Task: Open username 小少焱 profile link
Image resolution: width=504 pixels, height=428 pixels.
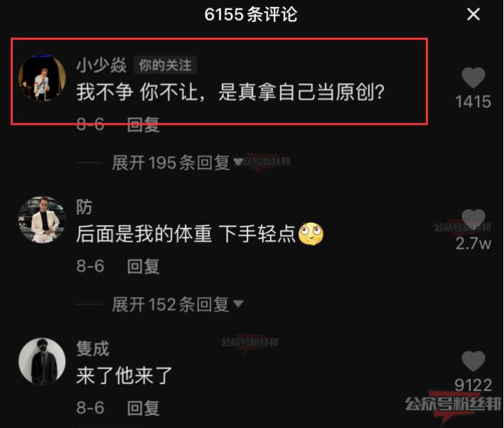Action: [101, 65]
